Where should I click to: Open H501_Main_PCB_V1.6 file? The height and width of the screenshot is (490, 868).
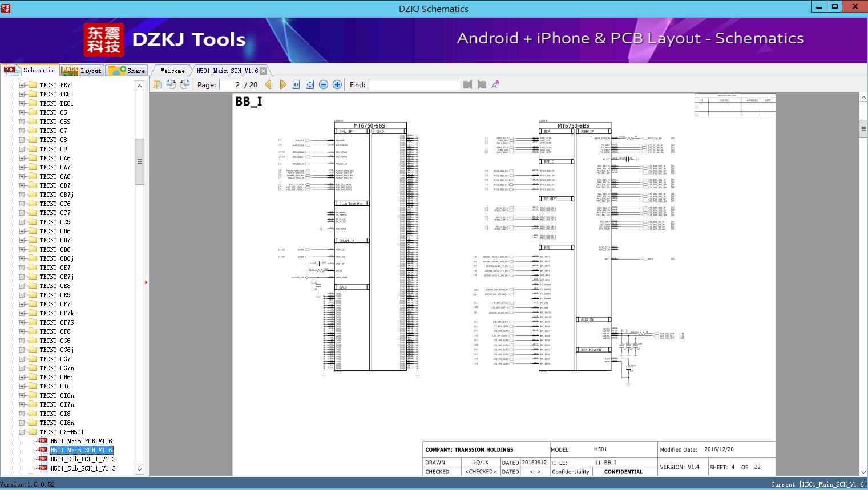click(x=81, y=441)
